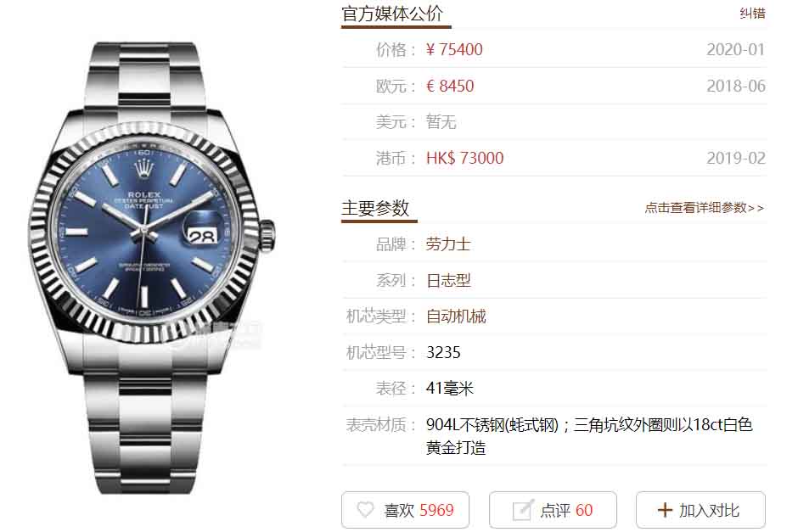Select the 日志型 series link

coord(448,280)
